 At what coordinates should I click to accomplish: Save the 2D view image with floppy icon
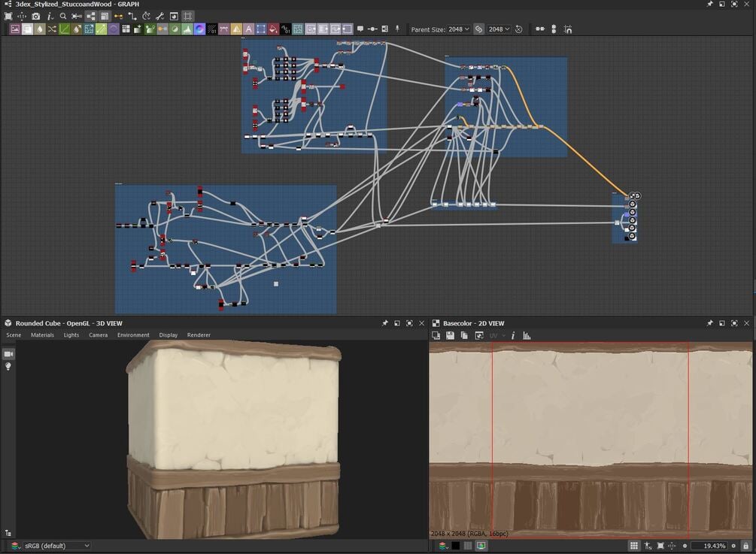tap(450, 335)
